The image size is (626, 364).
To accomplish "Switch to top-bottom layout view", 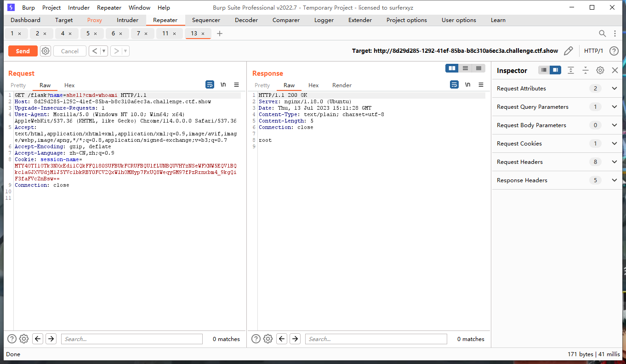I will (x=465, y=68).
